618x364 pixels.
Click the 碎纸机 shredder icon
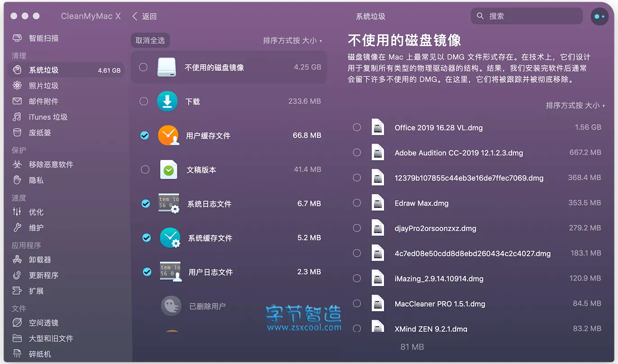point(17,354)
